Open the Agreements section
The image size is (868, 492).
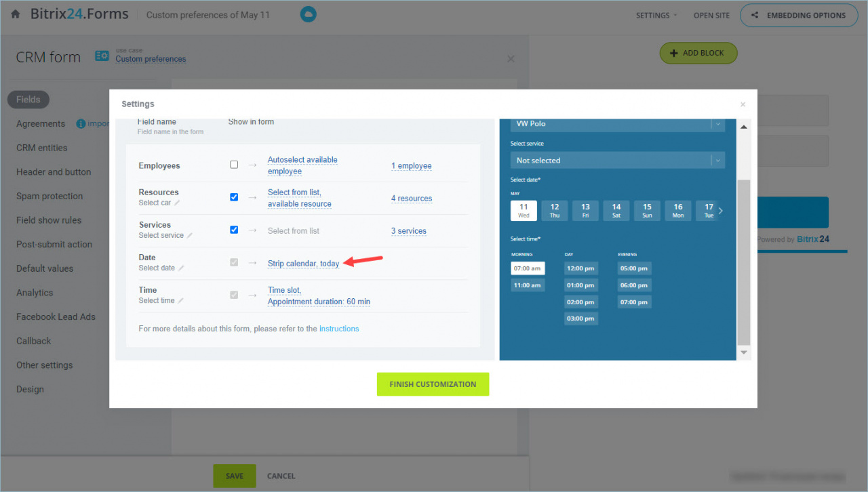[41, 123]
